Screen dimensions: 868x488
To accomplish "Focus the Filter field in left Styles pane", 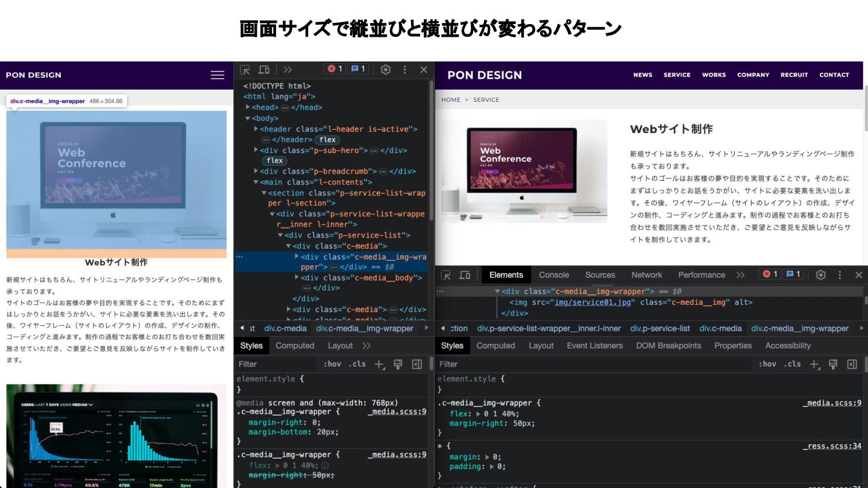I will 275,364.
